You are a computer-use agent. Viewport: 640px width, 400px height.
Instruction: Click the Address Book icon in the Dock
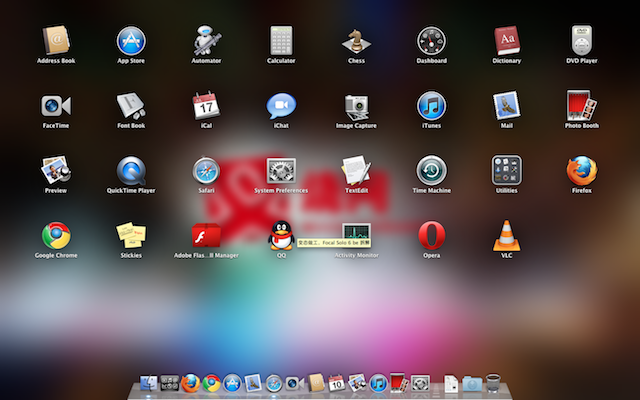click(x=316, y=383)
